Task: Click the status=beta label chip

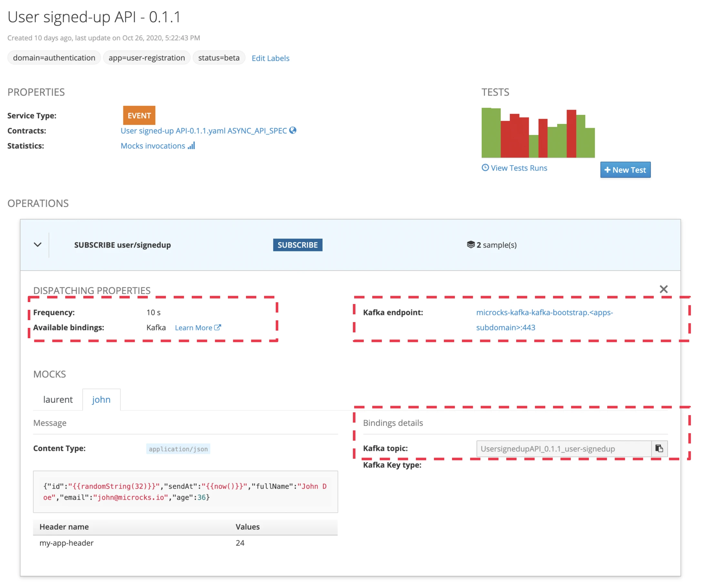Action: 219,58
